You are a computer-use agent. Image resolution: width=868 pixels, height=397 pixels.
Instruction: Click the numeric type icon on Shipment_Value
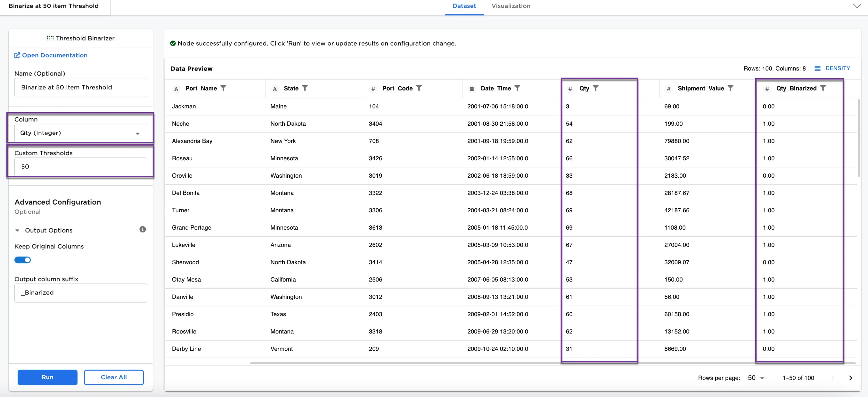click(668, 89)
